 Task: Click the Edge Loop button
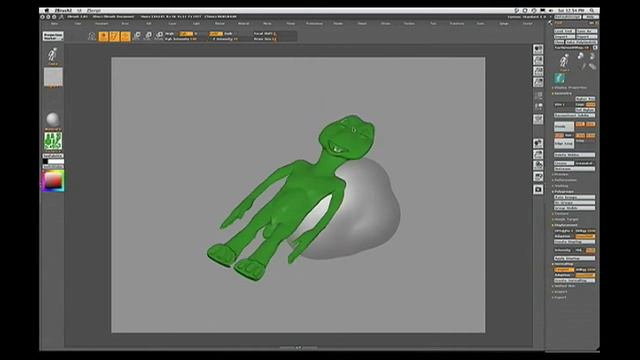564,144
